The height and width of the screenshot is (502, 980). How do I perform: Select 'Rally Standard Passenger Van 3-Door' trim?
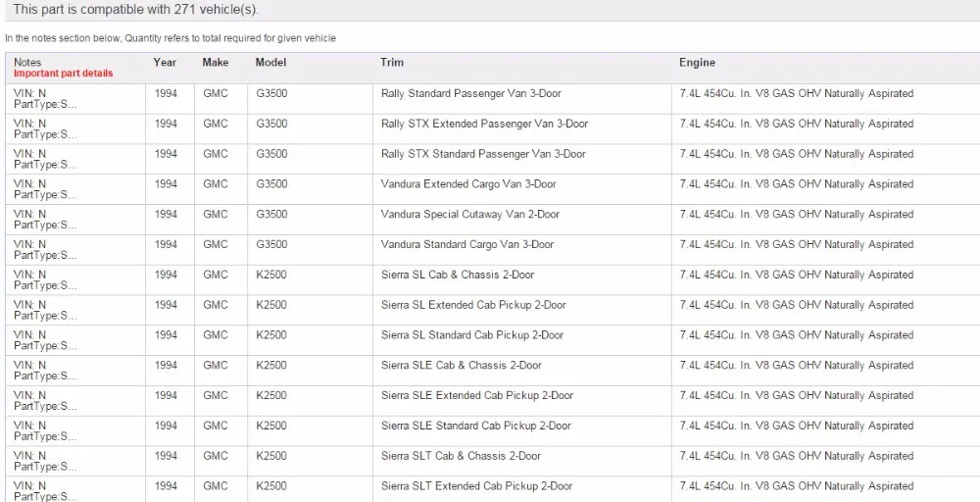471,94
